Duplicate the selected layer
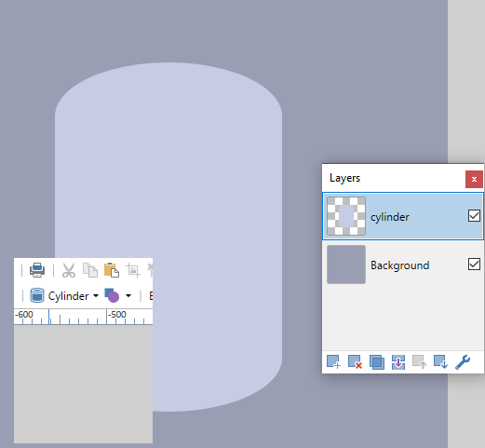The width and height of the screenshot is (485, 448). [x=377, y=362]
